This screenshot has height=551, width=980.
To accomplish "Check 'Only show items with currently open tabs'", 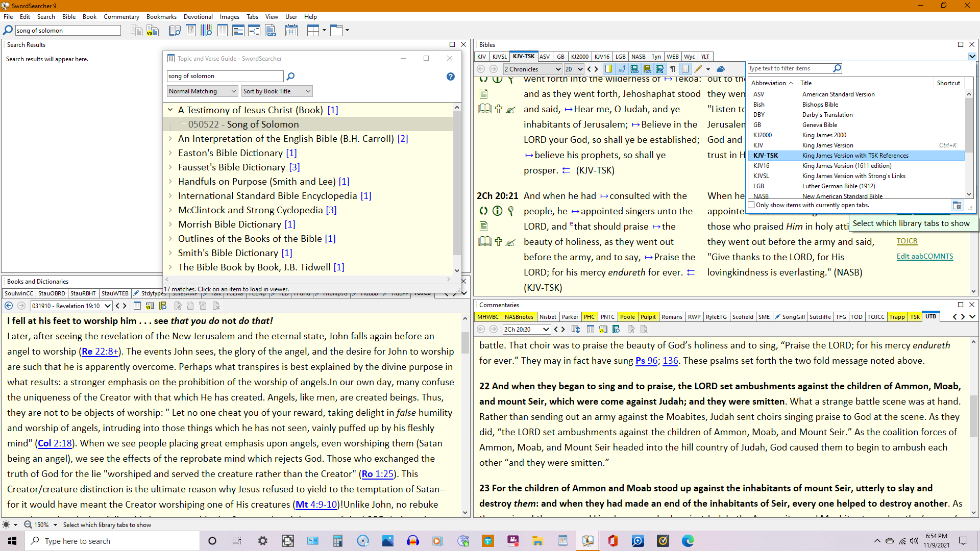I will click(x=751, y=205).
